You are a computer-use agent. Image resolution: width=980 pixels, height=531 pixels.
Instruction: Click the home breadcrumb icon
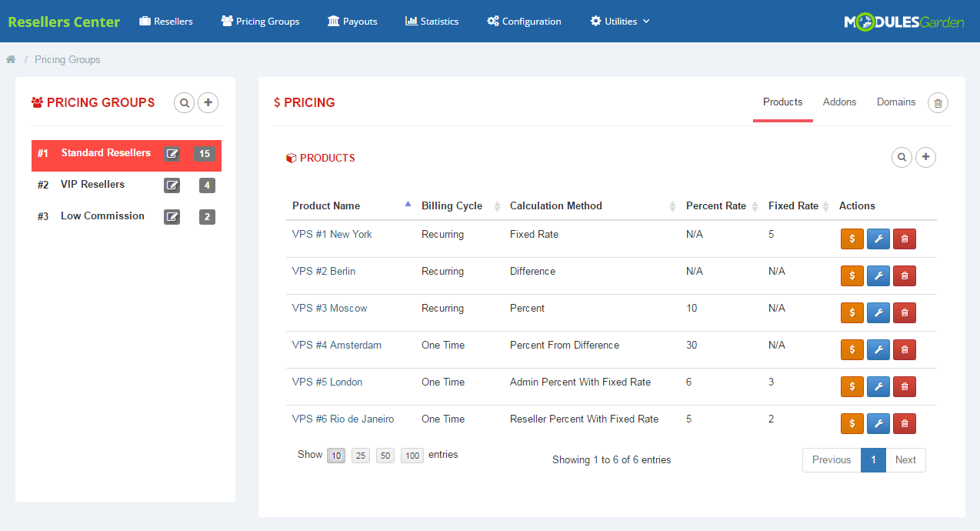click(x=11, y=58)
